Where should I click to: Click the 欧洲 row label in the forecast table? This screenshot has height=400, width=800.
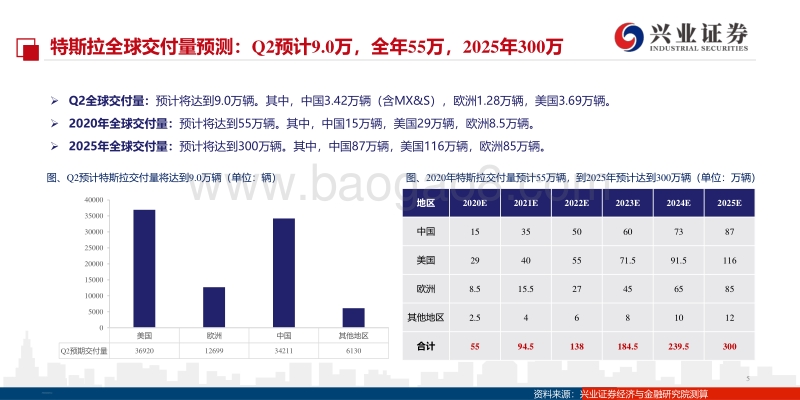(426, 289)
